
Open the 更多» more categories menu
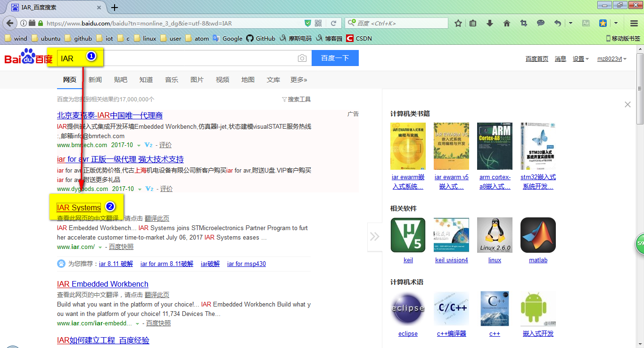click(x=299, y=80)
